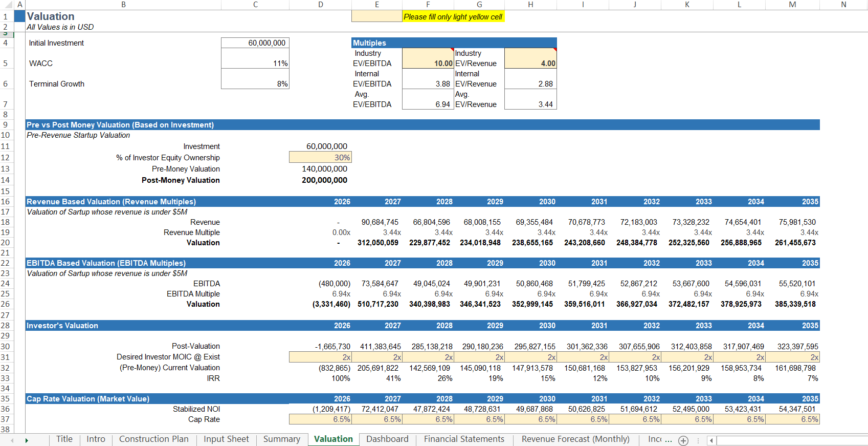Click the Multiples header cell
Image resolution: width=868 pixels, height=446 pixels.
[454, 43]
